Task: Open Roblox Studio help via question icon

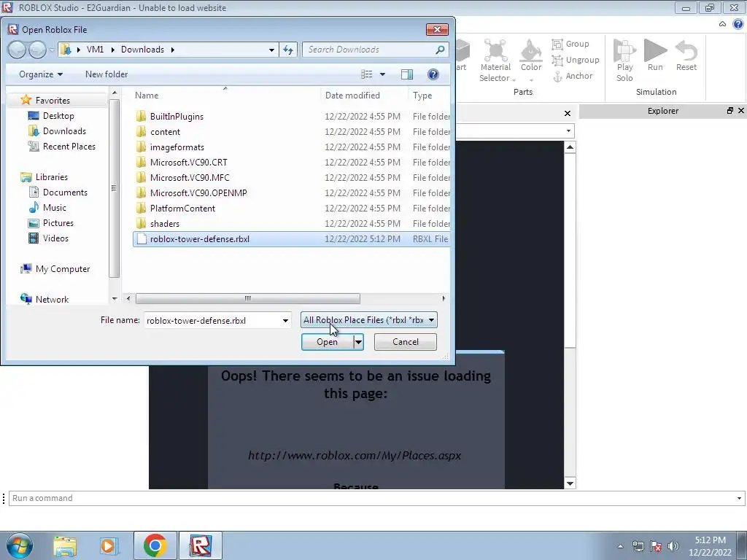Action: (738, 24)
